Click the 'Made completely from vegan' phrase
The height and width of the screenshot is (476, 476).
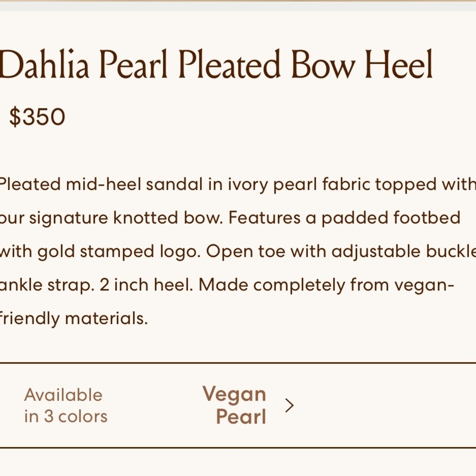[x=326, y=285]
